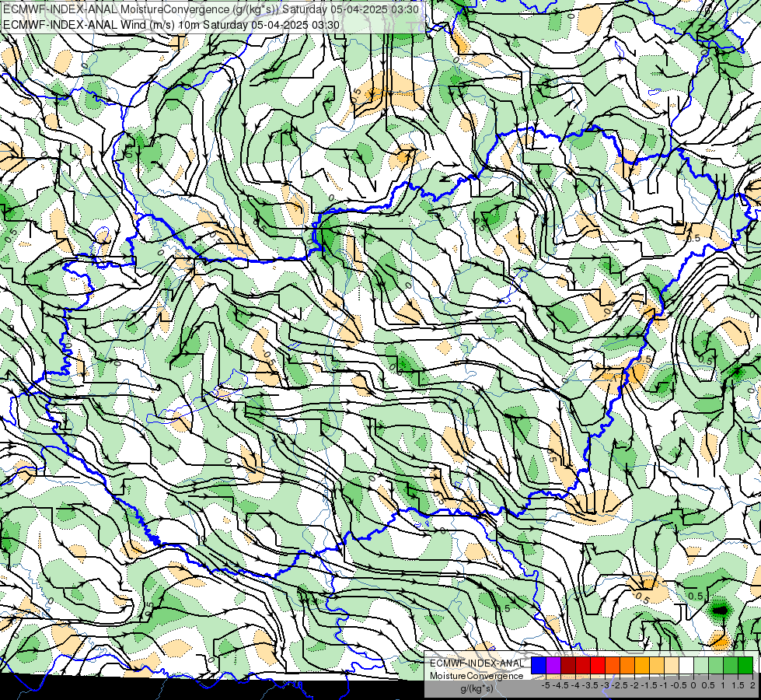Click the 2 tick label ending the legend scale
Screen dimensions: 761x700
coord(752,685)
